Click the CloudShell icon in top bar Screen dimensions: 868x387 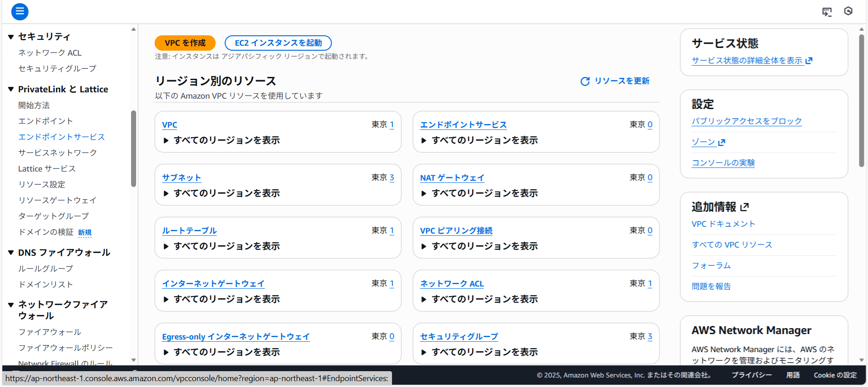tap(827, 12)
